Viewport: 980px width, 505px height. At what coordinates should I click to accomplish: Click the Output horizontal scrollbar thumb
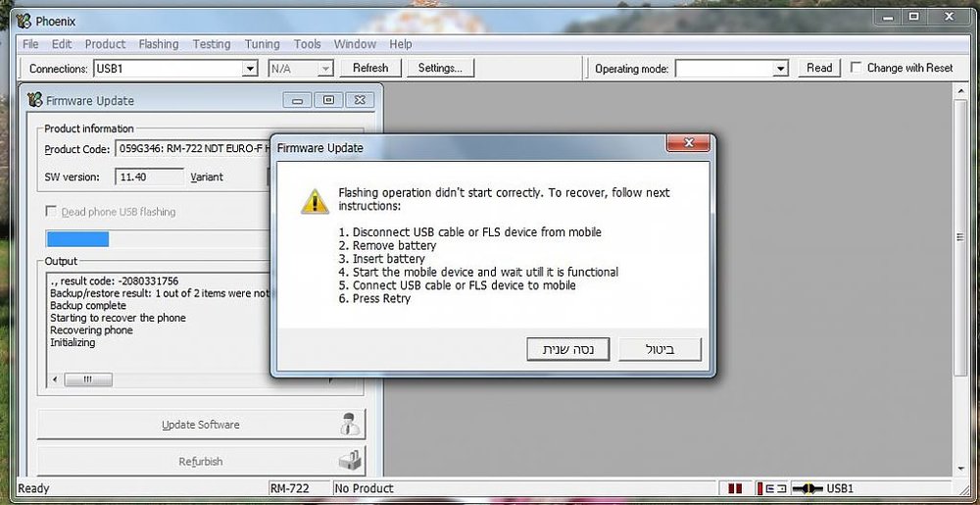pos(87,379)
